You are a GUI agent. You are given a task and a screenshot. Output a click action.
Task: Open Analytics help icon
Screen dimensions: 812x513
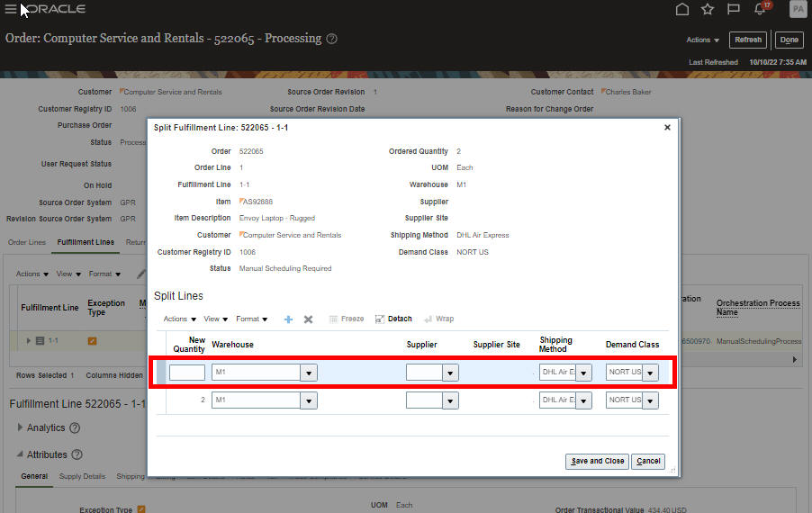(x=75, y=428)
